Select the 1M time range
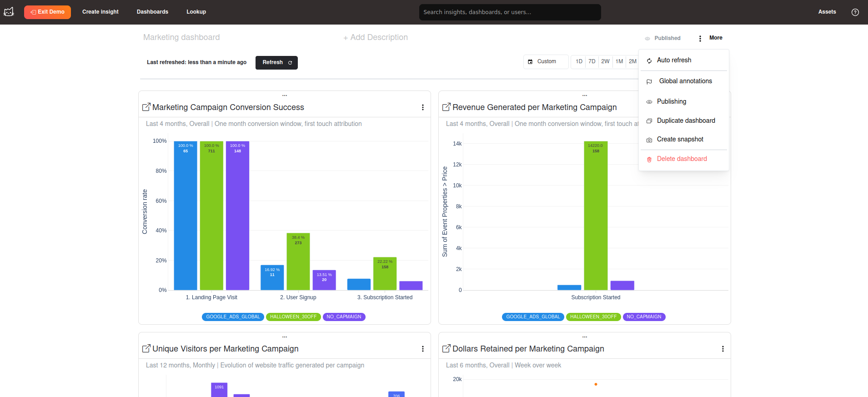 [619, 61]
